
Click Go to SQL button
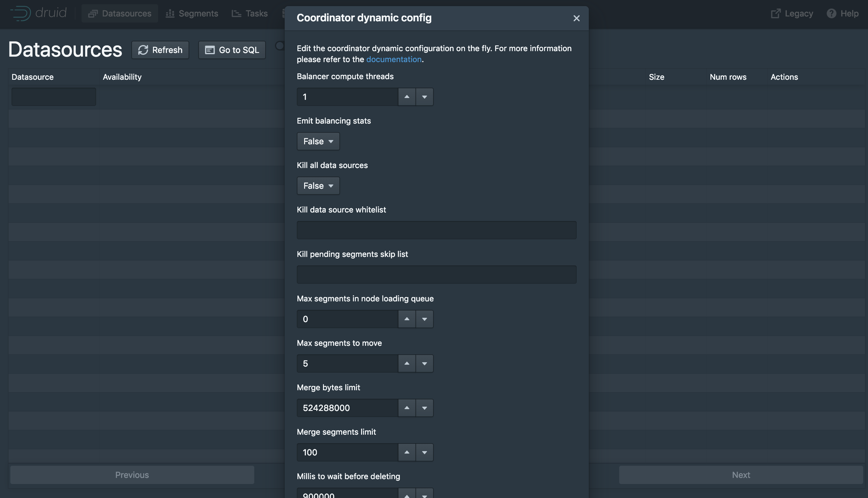[x=232, y=50]
